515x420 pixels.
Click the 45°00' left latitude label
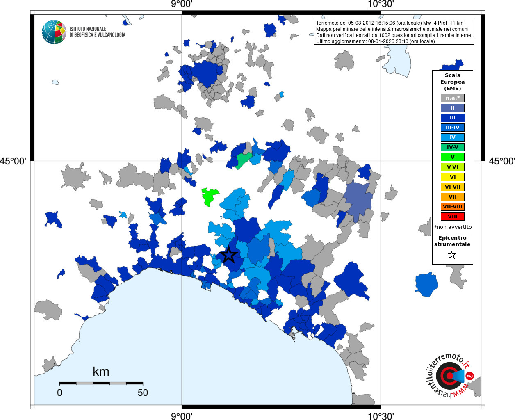[13, 161]
